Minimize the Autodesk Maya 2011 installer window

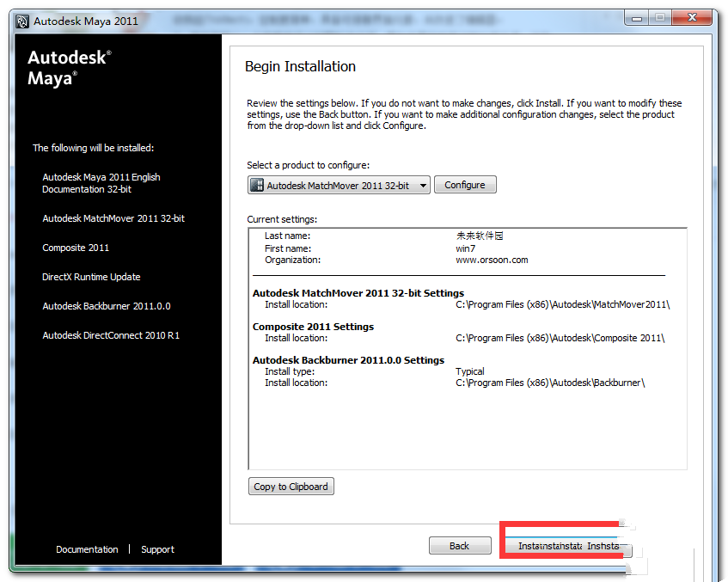tap(637, 18)
